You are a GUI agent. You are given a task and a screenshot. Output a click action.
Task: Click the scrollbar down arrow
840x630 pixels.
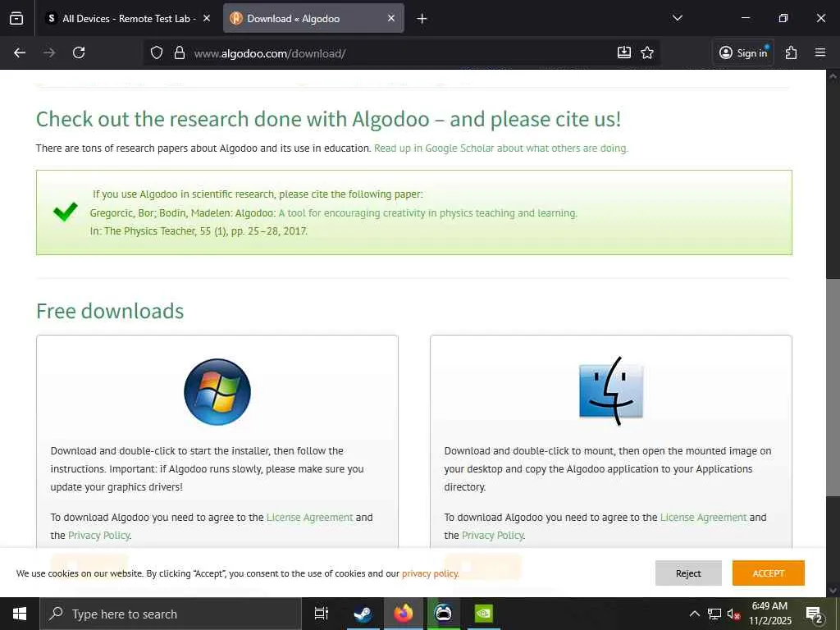pyautogui.click(x=833, y=591)
